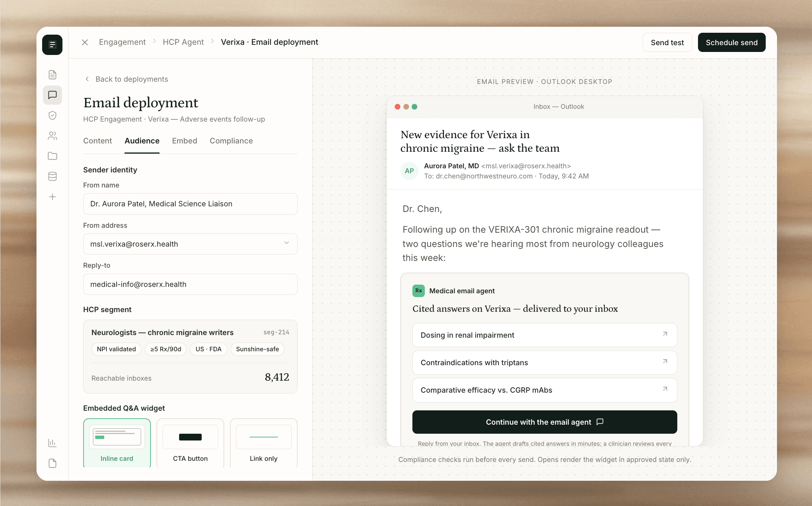Open the chat messages sidebar icon
This screenshot has height=506, width=812.
52,95
